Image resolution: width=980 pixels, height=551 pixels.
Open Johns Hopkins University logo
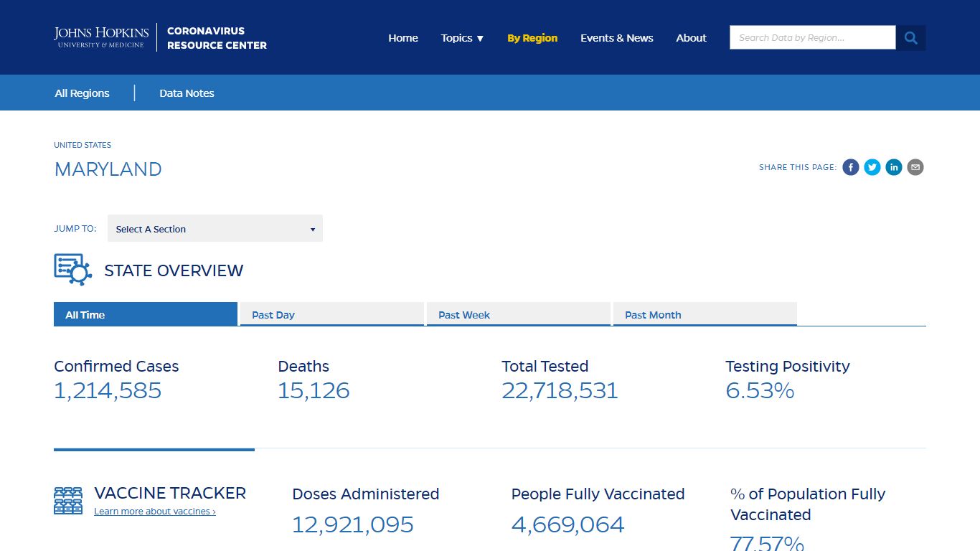[101, 37]
